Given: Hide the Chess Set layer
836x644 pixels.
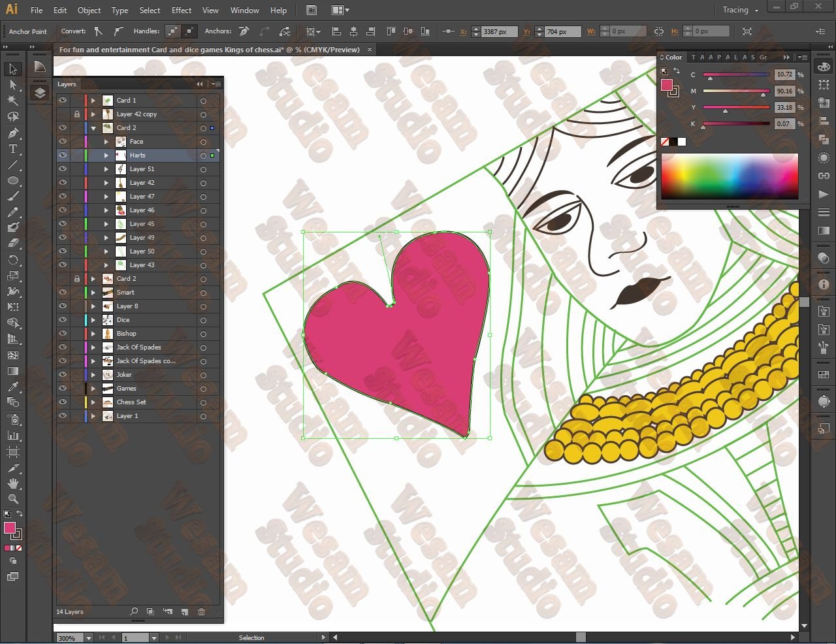Looking at the screenshot, I should [63, 402].
